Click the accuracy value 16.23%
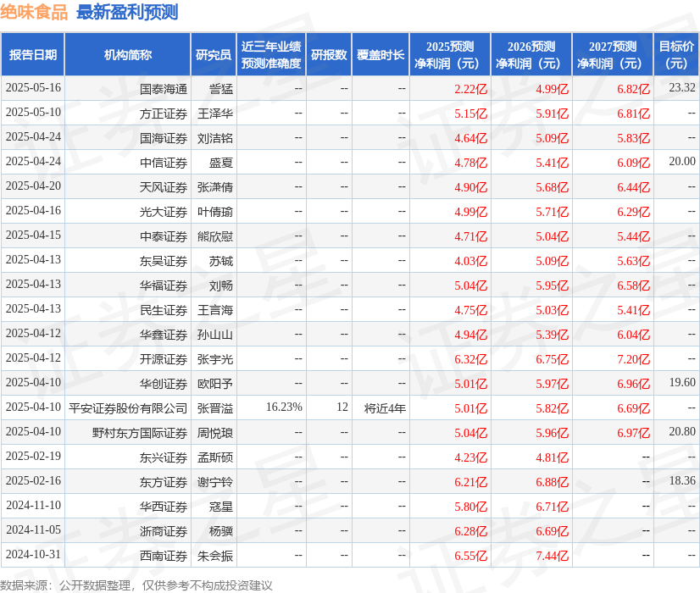The image size is (700, 593). (284, 407)
